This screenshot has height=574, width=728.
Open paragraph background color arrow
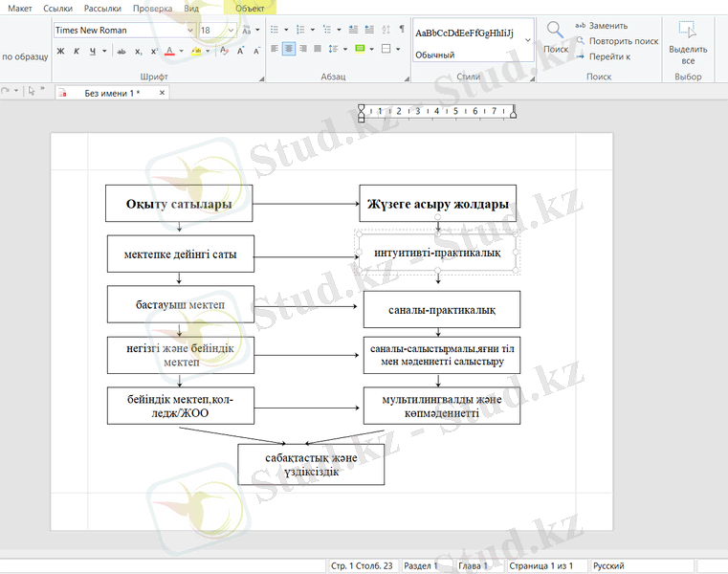tap(372, 49)
